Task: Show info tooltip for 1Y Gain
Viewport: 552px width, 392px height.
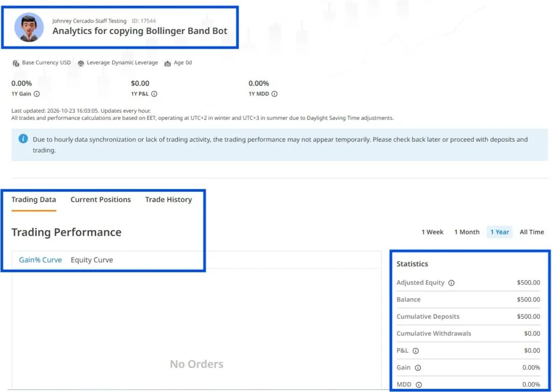Action: tap(37, 94)
